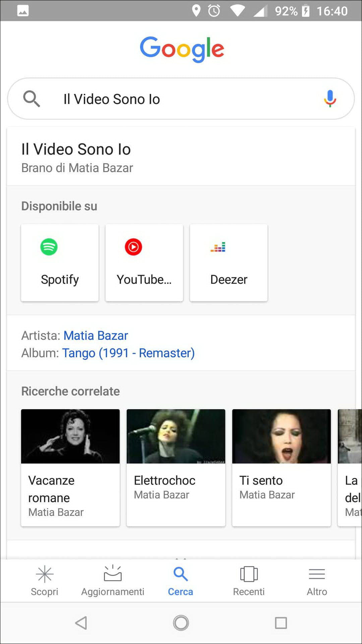Tap the microphone voice search icon
The width and height of the screenshot is (362, 644).
(x=330, y=99)
